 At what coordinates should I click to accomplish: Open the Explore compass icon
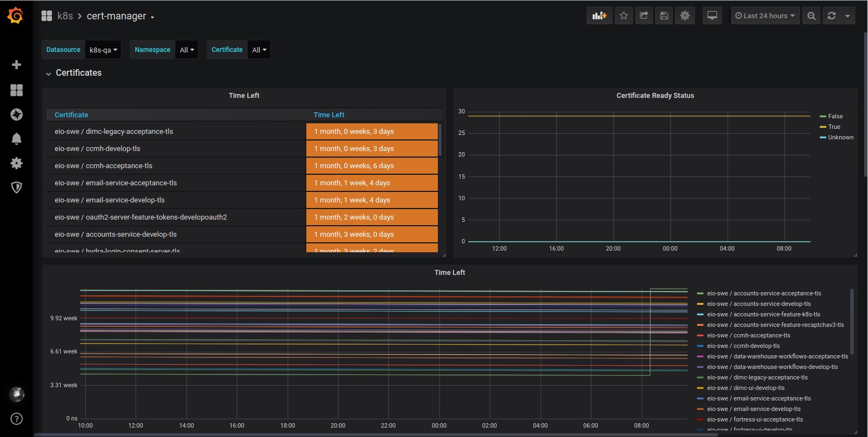17,115
